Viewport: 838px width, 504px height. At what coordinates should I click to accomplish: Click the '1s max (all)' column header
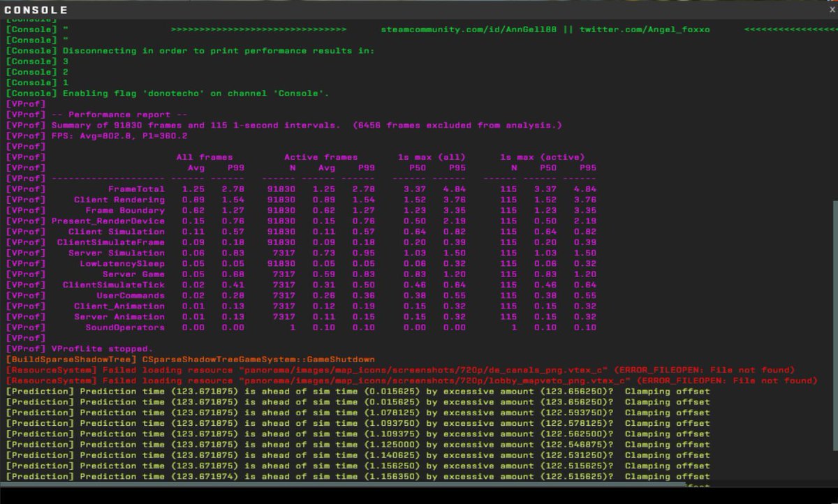(x=432, y=157)
